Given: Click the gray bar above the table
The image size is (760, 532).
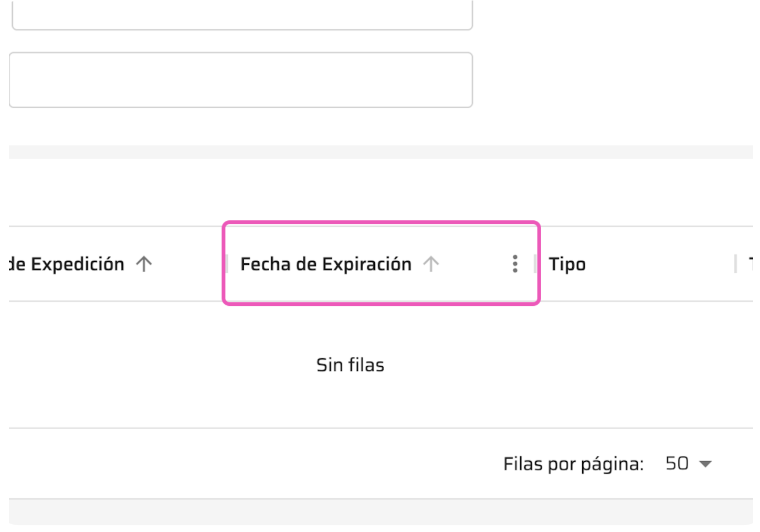Looking at the screenshot, I should (381, 152).
